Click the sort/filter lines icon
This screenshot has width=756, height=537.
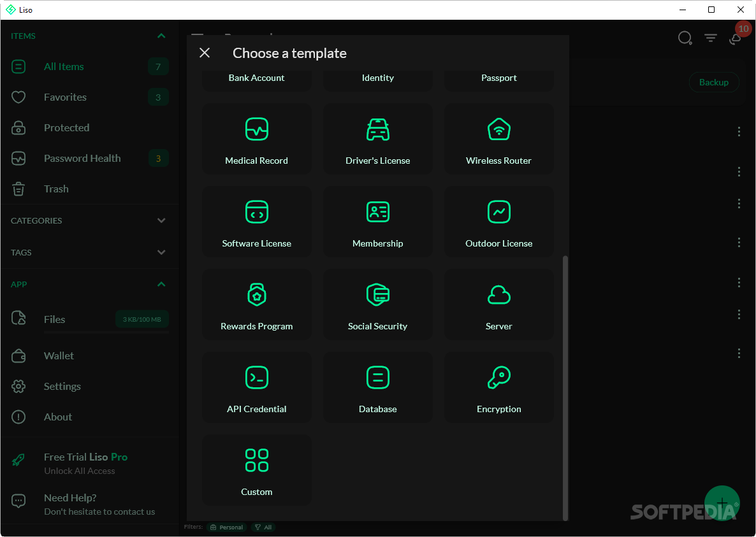tap(710, 38)
